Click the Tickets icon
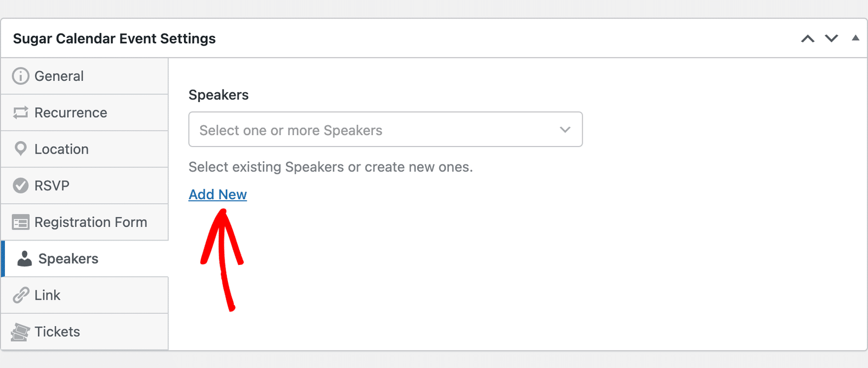 tap(21, 332)
